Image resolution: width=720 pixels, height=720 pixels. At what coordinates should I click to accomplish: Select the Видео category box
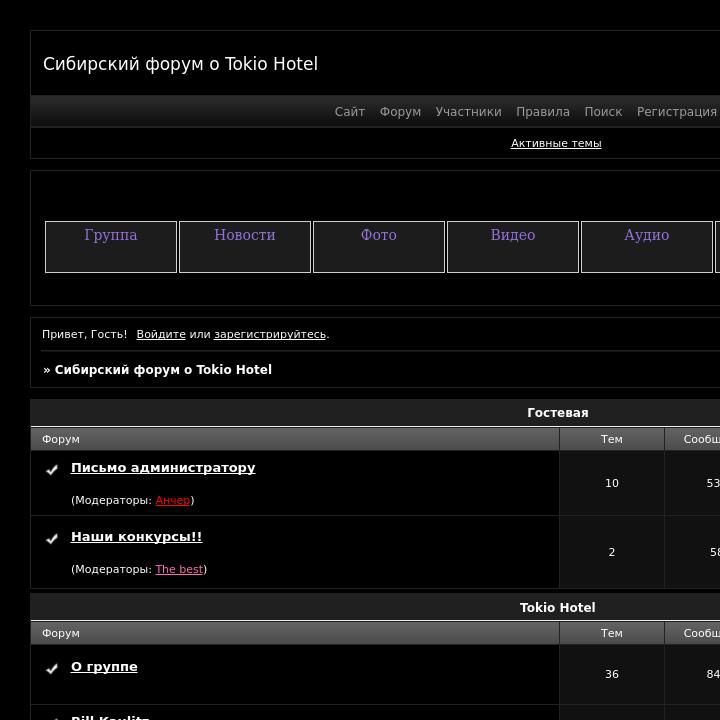[x=513, y=247]
